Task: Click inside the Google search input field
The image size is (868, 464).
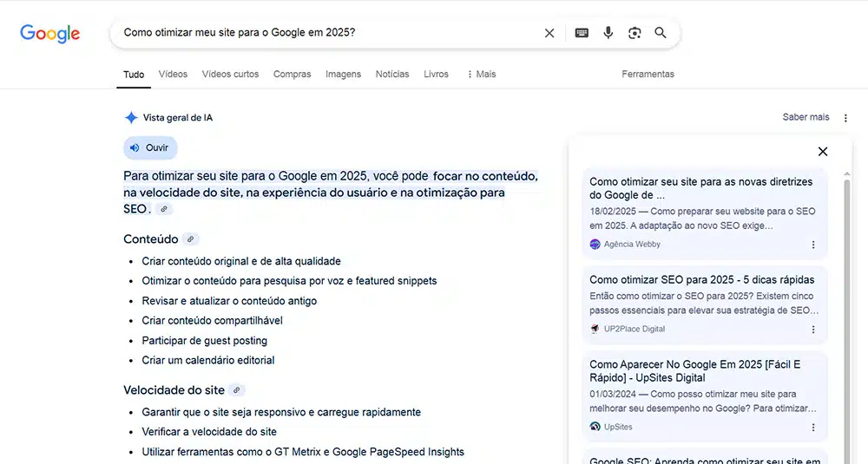Action: point(326,33)
